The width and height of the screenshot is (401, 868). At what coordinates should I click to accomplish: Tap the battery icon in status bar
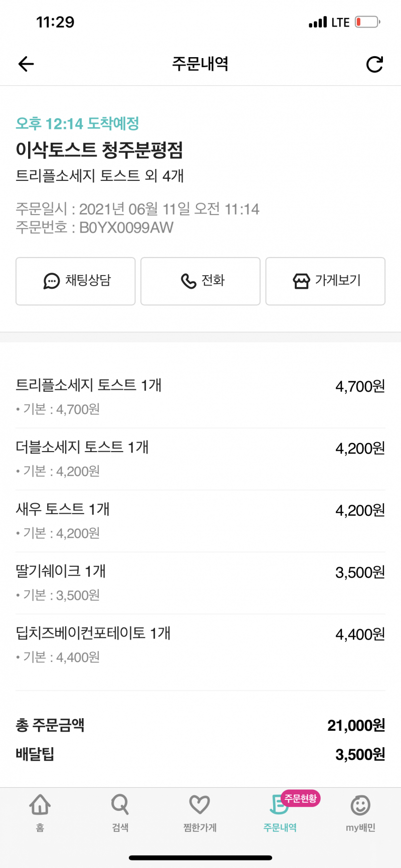pyautogui.click(x=367, y=22)
